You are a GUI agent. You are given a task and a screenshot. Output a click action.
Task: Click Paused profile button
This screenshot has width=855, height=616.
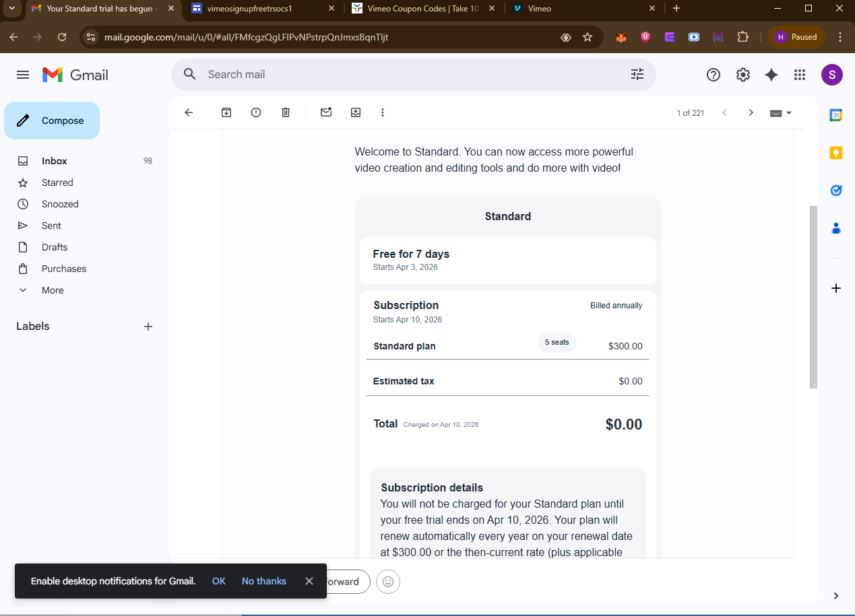[796, 37]
